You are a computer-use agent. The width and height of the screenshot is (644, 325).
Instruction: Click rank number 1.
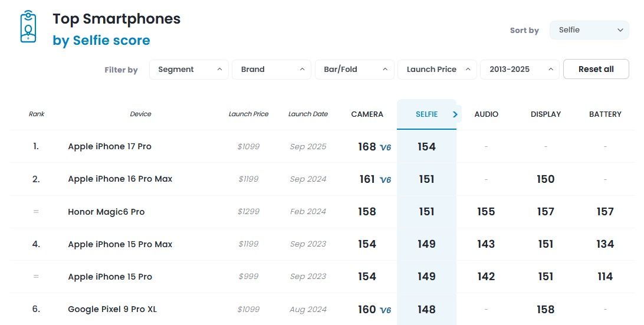[36, 146]
